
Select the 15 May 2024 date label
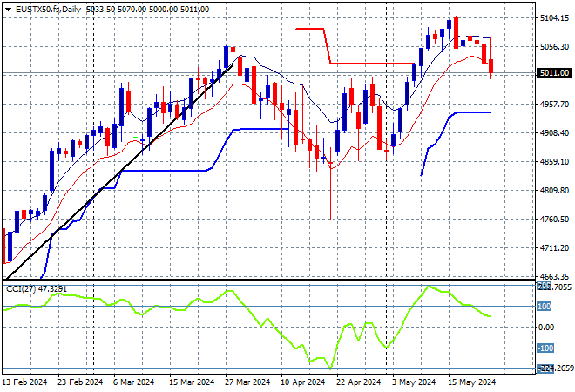point(471,382)
